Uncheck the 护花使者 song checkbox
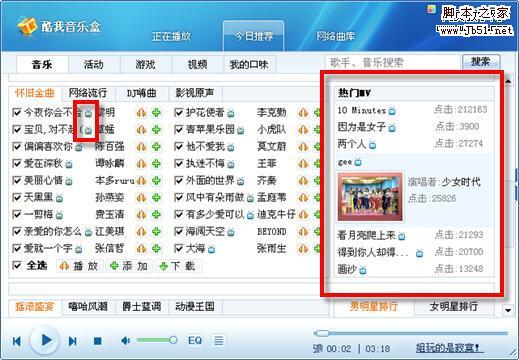The image size is (519, 360). tap(178, 113)
